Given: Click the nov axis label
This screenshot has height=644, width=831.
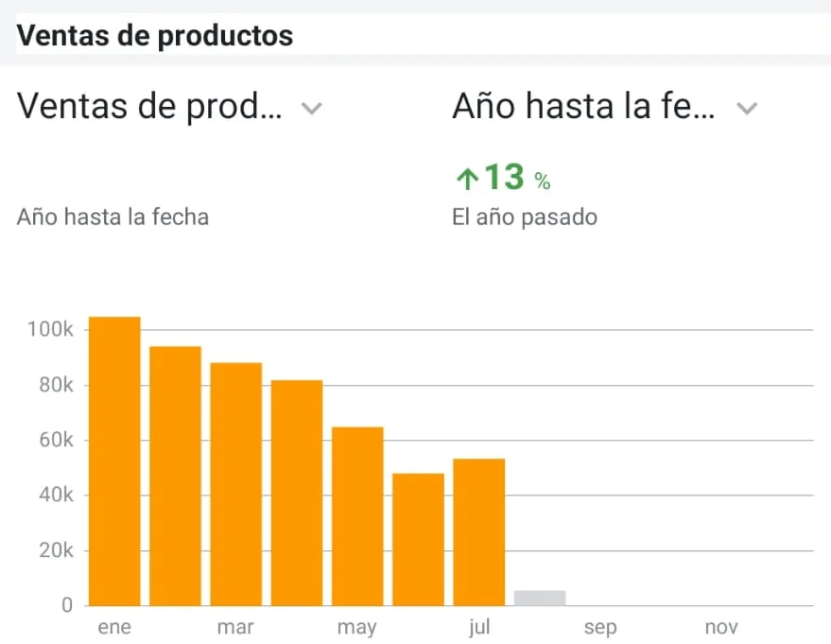Looking at the screenshot, I should click(721, 627).
